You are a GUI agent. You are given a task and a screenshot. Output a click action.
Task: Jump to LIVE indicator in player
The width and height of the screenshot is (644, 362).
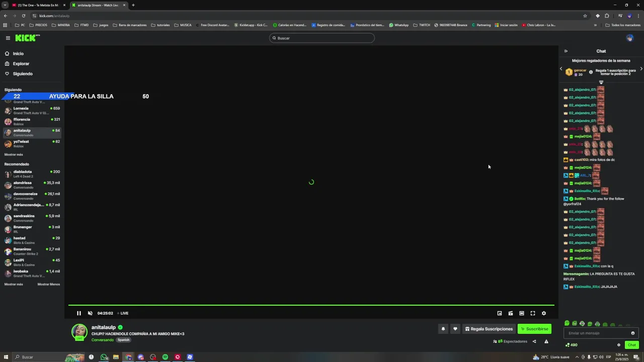coord(123,313)
